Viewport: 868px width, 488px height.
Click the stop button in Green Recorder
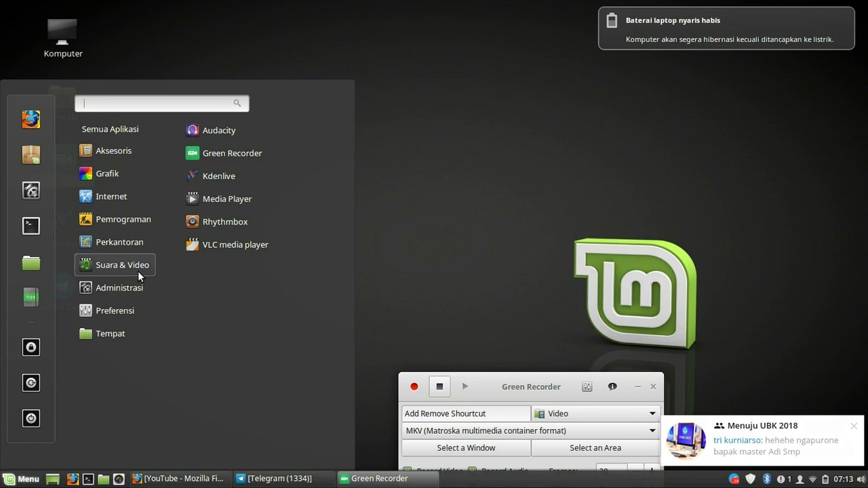439,386
